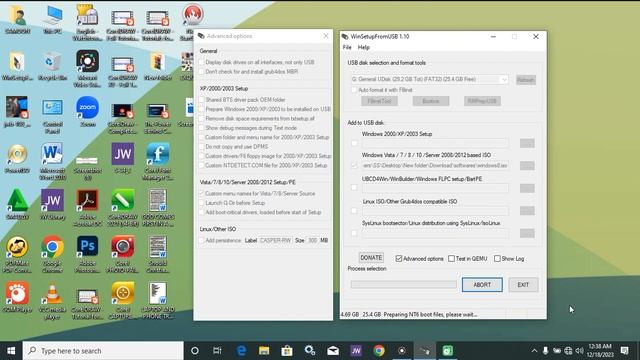Tick Show debug messages during Text mode
The height and width of the screenshot is (360, 640).
(x=201, y=128)
